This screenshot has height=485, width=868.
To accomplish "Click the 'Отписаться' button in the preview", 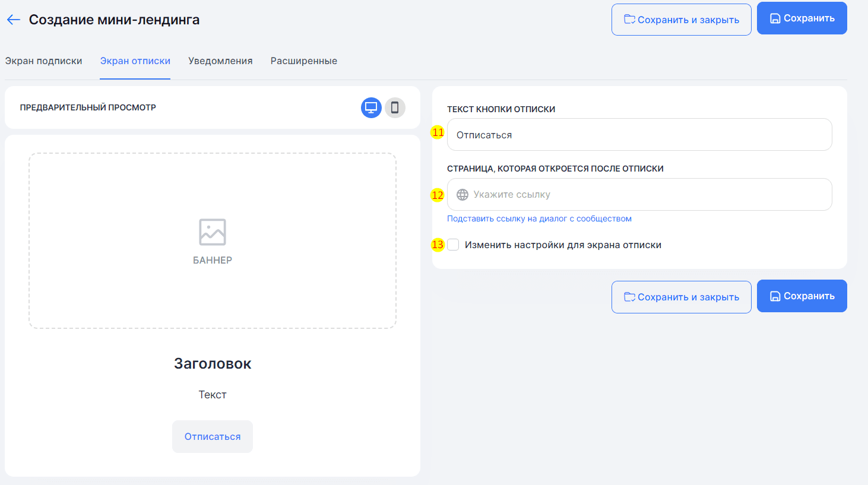I will tap(213, 437).
